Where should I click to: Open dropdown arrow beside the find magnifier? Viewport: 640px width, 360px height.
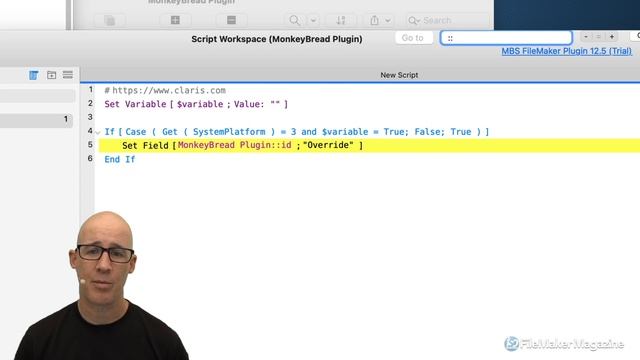313,20
